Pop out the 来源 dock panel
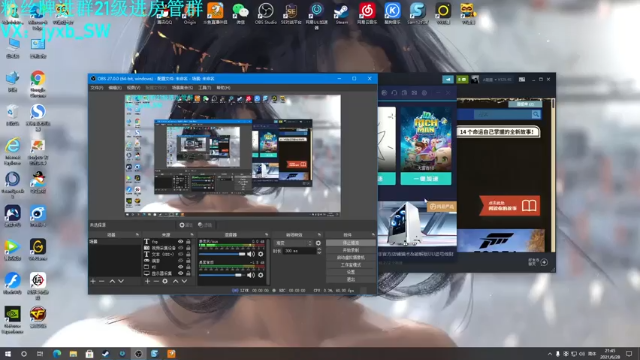640x360 pixels. (192, 235)
